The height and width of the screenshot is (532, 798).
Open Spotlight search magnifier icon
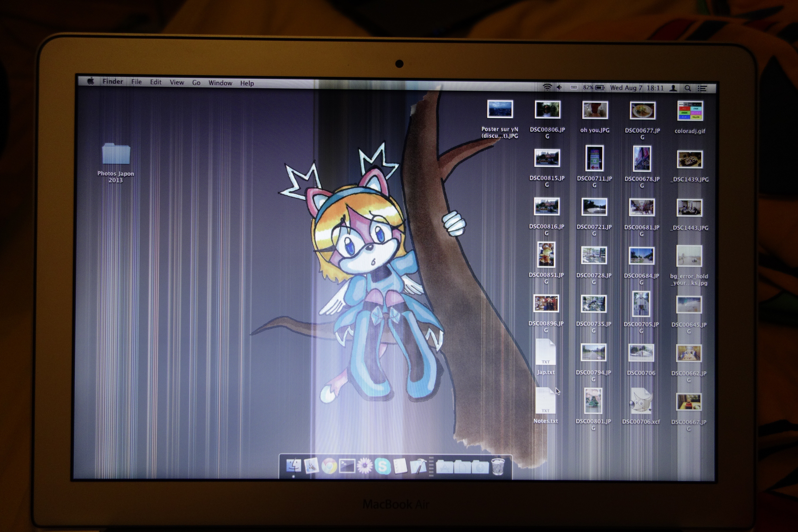(x=688, y=89)
